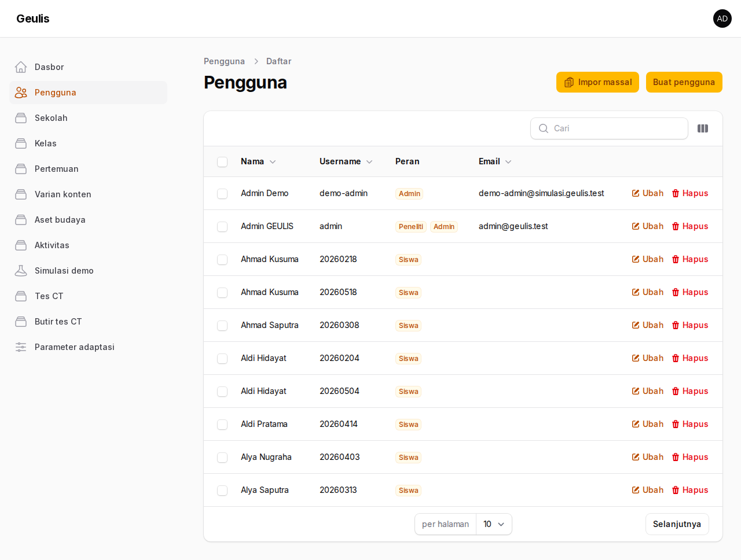Click the Peneliti role badge
Image resolution: width=741 pixels, height=560 pixels.
click(411, 227)
